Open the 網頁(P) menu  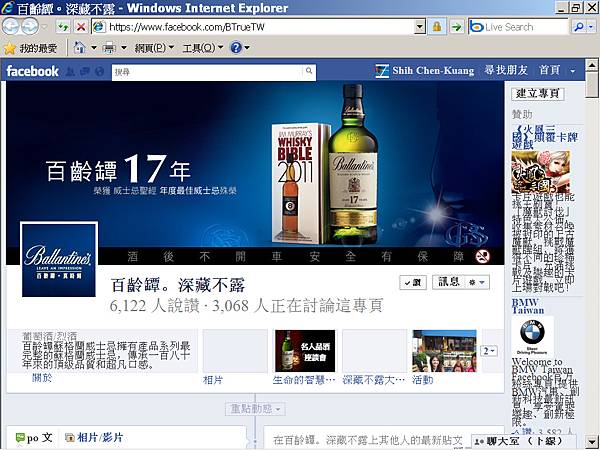pos(154,48)
